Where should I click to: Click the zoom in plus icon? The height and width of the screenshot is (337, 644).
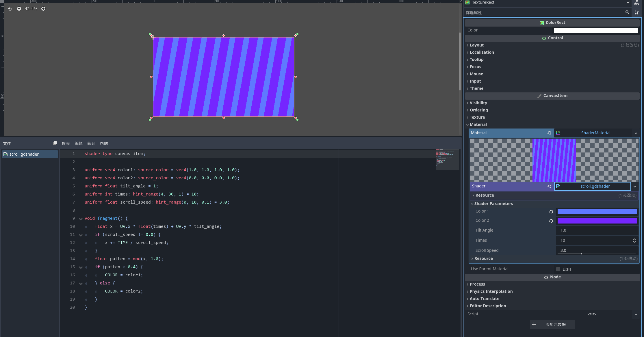(43, 9)
